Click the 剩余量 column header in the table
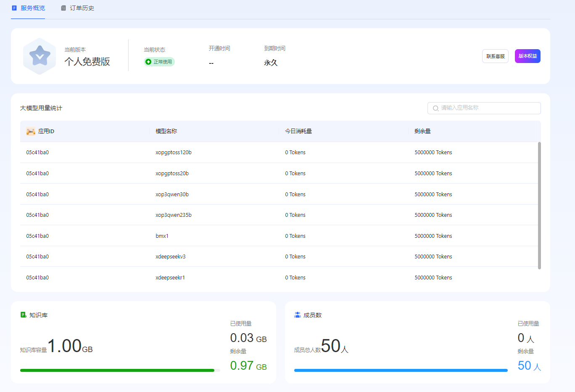 click(422, 132)
